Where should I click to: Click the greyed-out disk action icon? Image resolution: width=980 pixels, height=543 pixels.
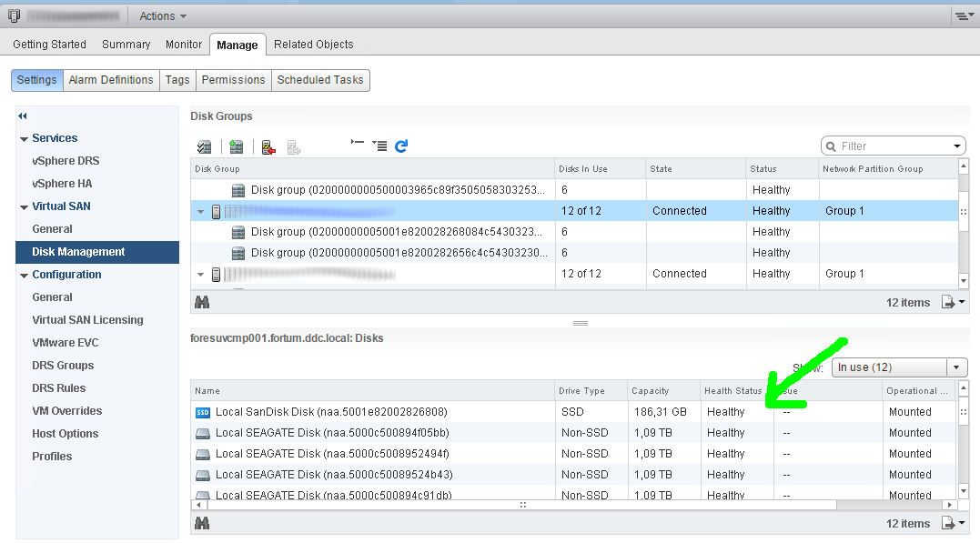pyautogui.click(x=294, y=146)
